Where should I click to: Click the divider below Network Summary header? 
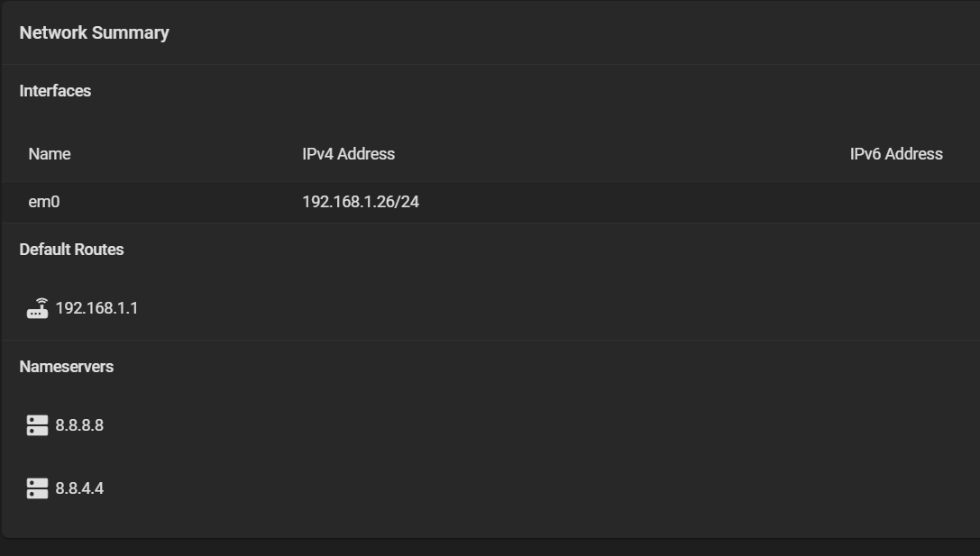[x=491, y=64]
